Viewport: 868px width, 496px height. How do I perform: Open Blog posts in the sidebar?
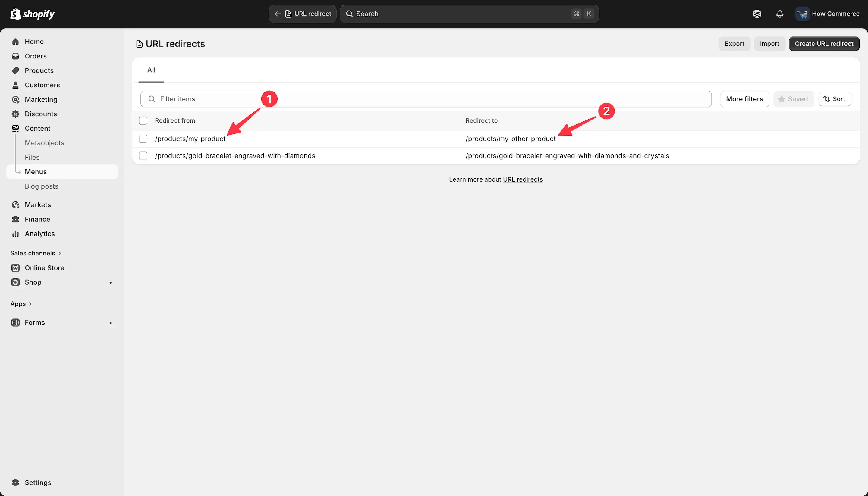[41, 186]
